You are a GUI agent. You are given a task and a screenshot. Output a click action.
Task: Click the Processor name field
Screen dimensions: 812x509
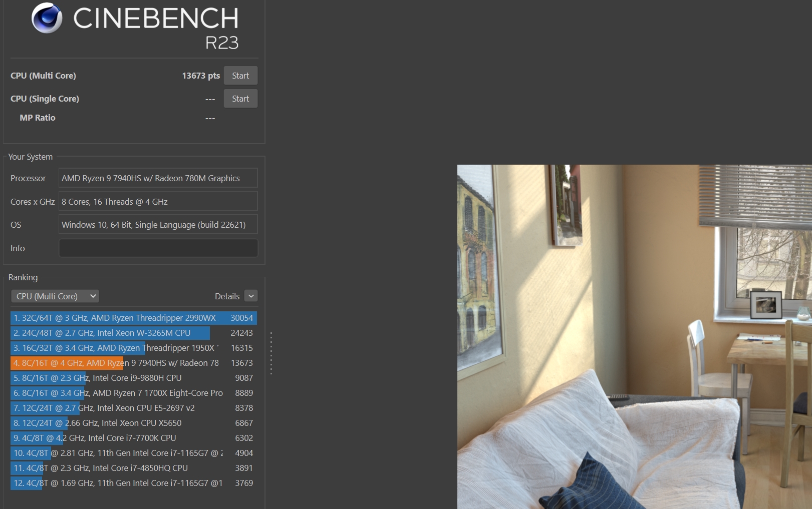tap(158, 178)
